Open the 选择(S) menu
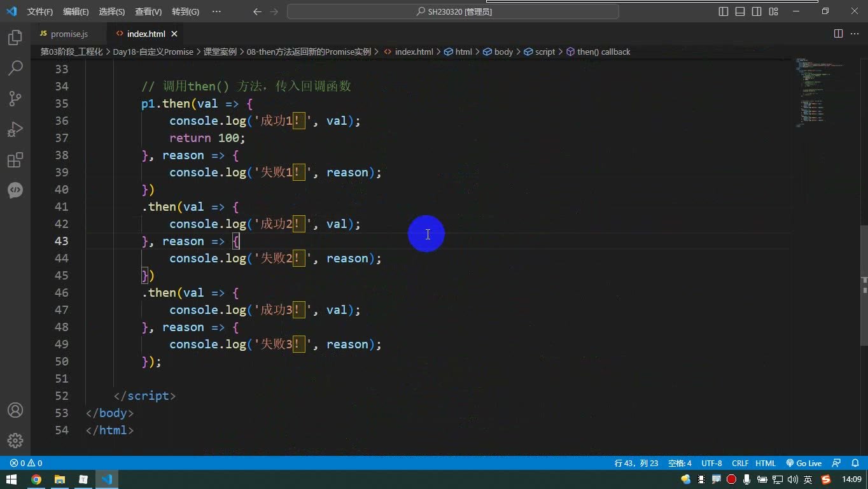 tap(112, 11)
